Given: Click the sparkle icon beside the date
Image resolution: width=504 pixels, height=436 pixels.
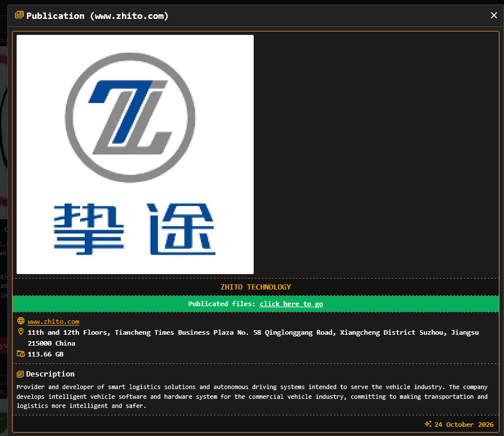Looking at the screenshot, I should coord(428,424).
